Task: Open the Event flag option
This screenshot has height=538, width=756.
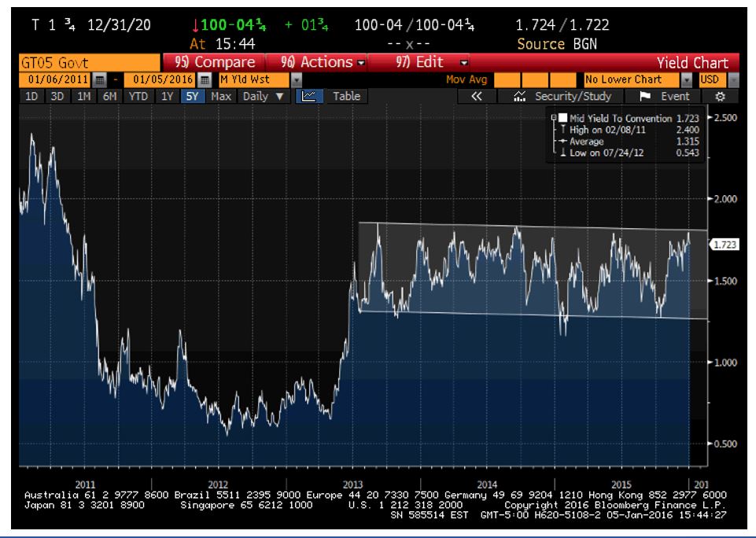Action: click(x=665, y=96)
